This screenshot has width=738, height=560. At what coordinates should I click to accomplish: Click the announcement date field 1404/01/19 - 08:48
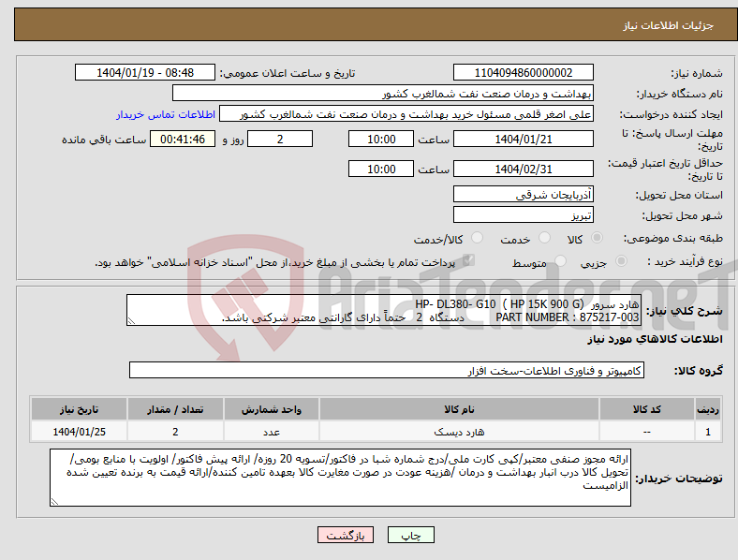(x=145, y=72)
